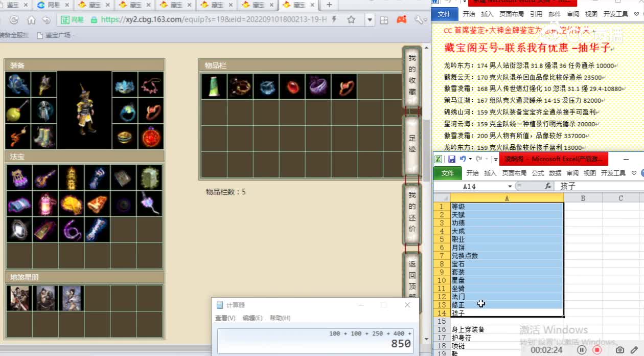Click the pink lantern magic treasure icon
The image size is (644, 356).
[x=45, y=204]
